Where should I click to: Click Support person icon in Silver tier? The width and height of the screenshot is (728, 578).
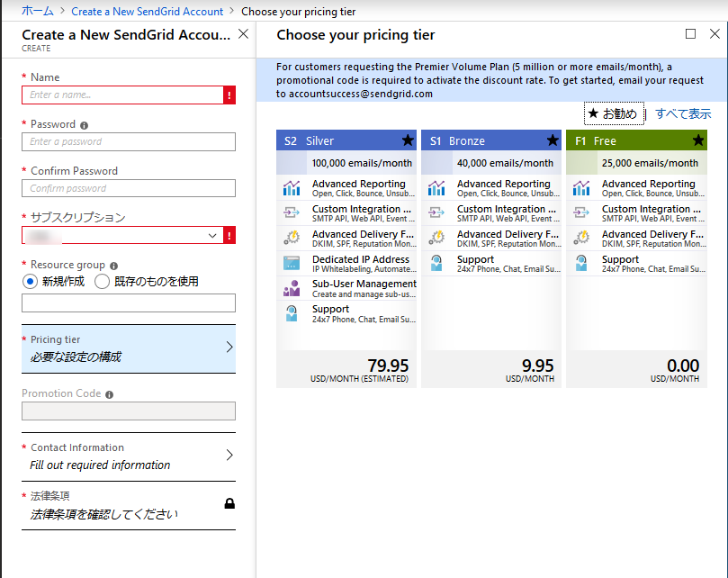pos(292,313)
